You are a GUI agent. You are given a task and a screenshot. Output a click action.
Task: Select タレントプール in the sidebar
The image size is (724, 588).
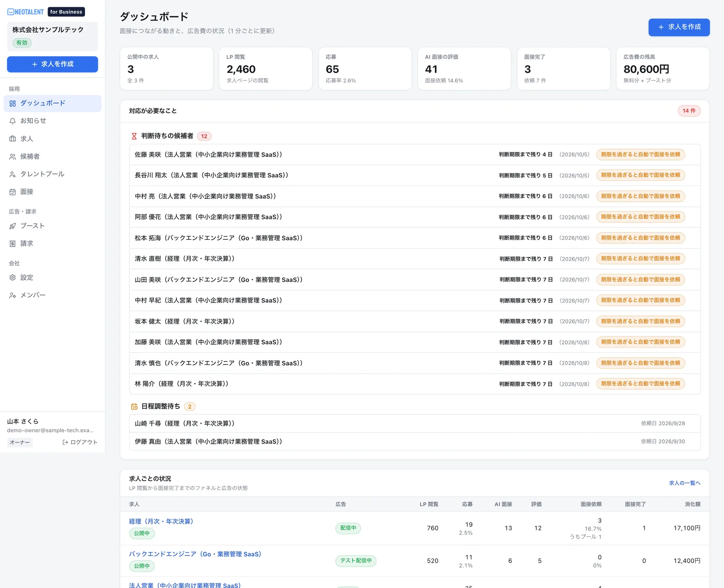52,174
